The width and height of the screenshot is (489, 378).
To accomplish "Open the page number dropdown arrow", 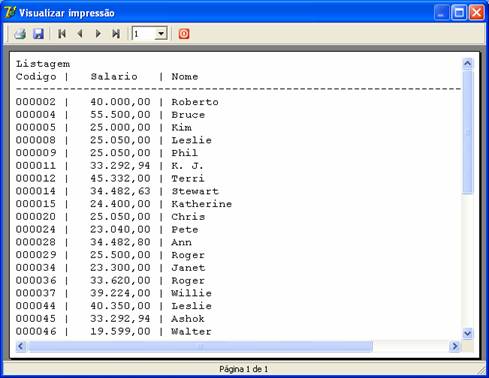I will (161, 34).
